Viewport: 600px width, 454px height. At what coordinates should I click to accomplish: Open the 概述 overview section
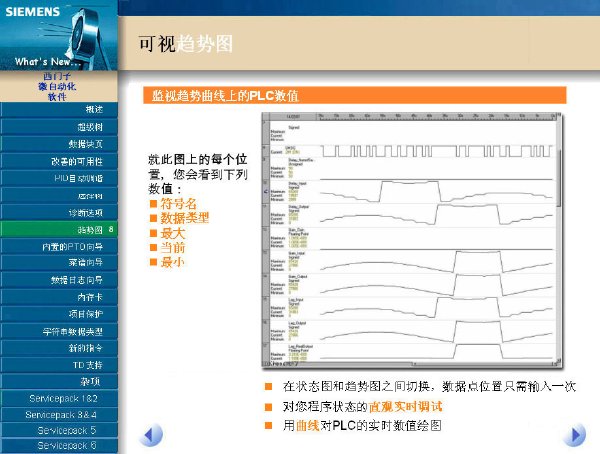click(x=59, y=109)
